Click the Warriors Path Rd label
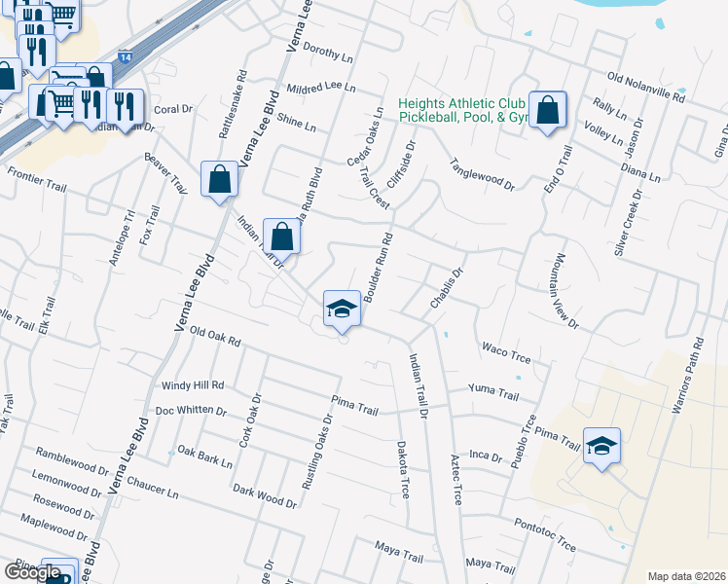Screen dimensions: 728x584 [x=687, y=376]
